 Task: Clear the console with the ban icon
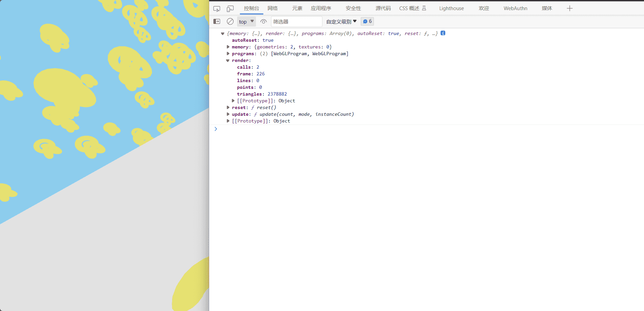click(230, 22)
